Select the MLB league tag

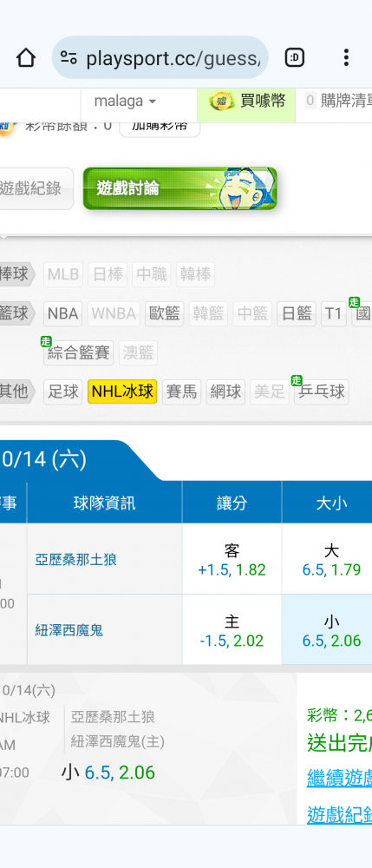point(63,274)
